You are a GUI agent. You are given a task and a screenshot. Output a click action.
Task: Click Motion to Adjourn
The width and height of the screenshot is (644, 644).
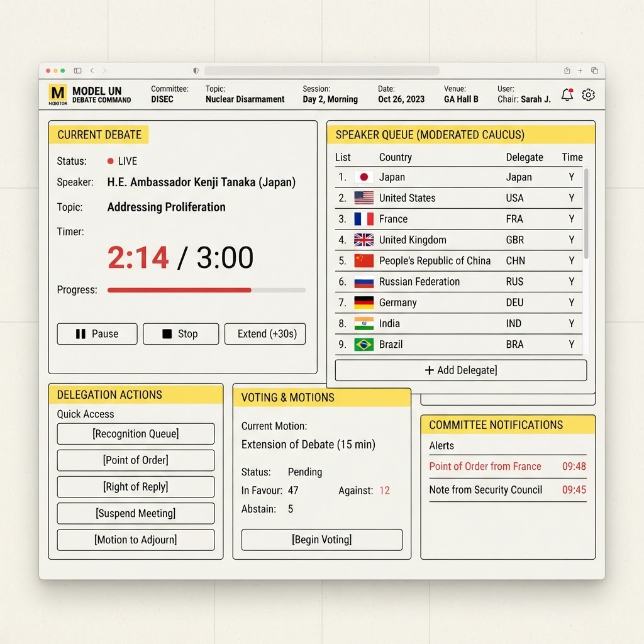tap(136, 540)
